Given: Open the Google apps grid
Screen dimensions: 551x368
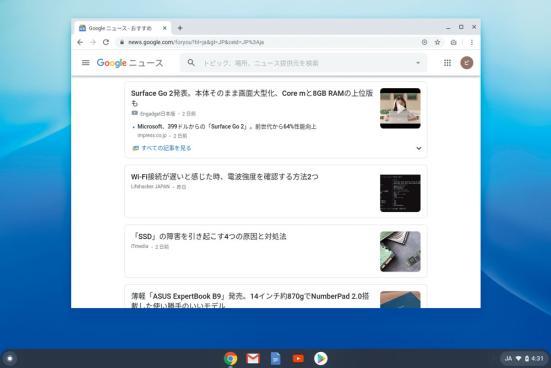Looking at the screenshot, I should (447, 63).
